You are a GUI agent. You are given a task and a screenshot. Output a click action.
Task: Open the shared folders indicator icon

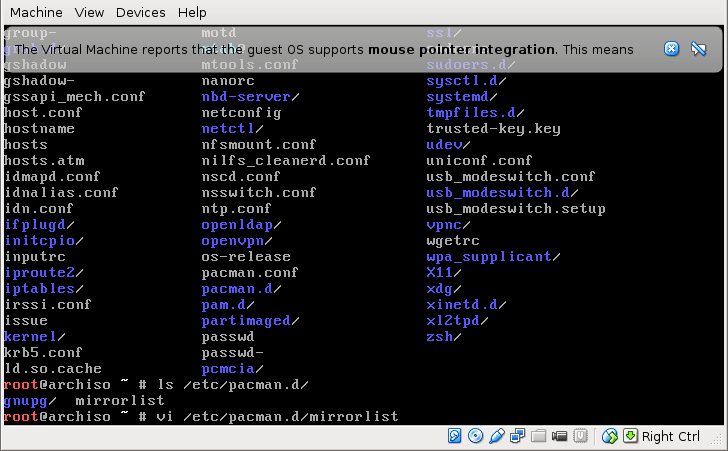coord(538,436)
